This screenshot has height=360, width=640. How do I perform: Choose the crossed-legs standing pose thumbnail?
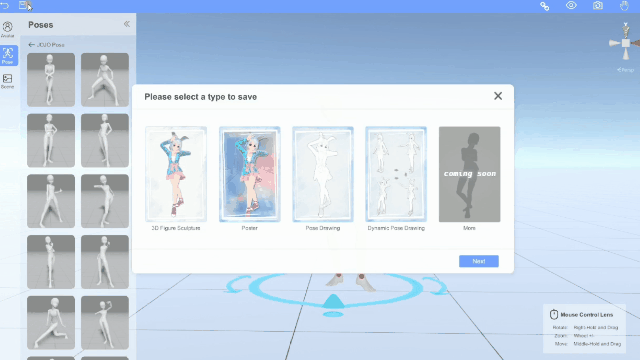pyautogui.click(x=51, y=80)
